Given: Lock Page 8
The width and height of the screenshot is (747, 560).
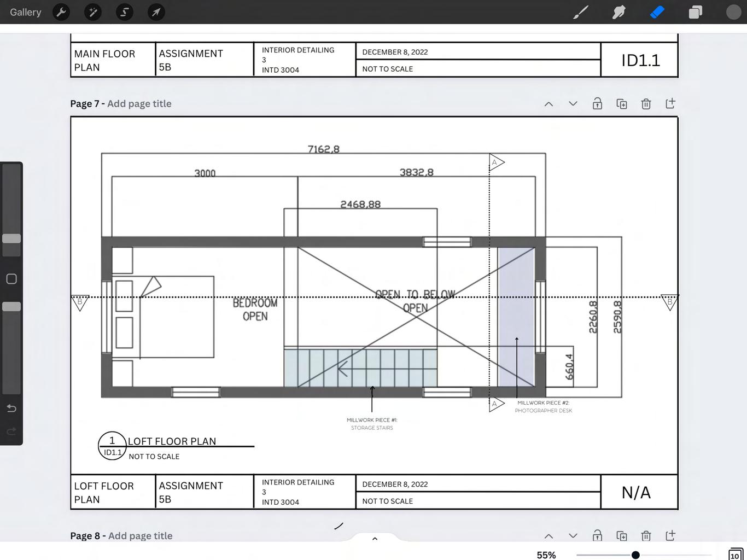Looking at the screenshot, I should click(x=597, y=535).
